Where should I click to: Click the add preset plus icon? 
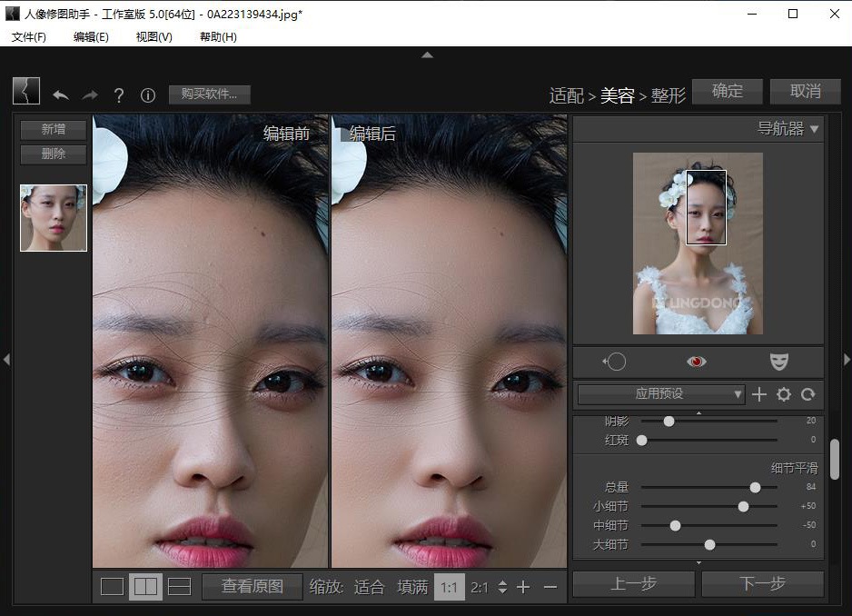760,394
